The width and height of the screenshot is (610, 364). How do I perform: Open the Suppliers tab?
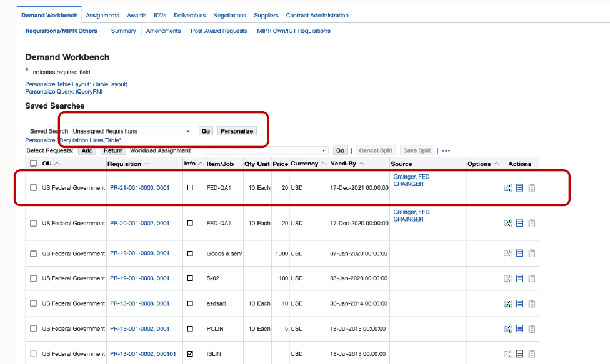click(266, 16)
